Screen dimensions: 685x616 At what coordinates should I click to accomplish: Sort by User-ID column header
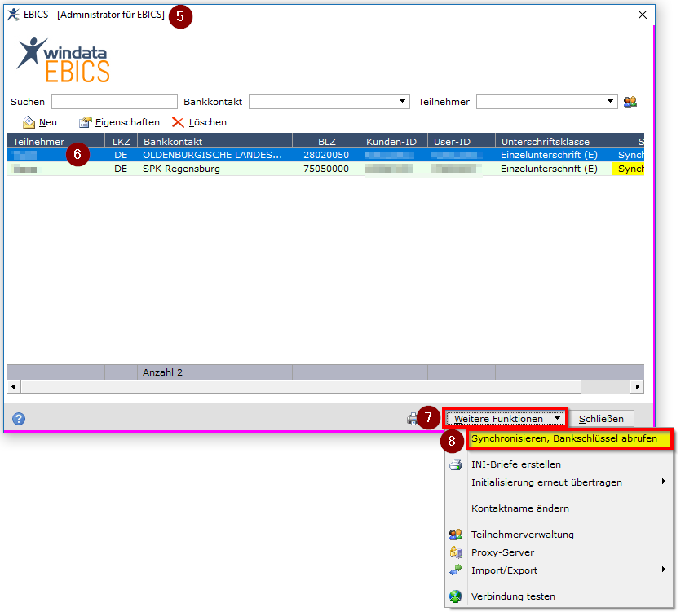pos(462,142)
